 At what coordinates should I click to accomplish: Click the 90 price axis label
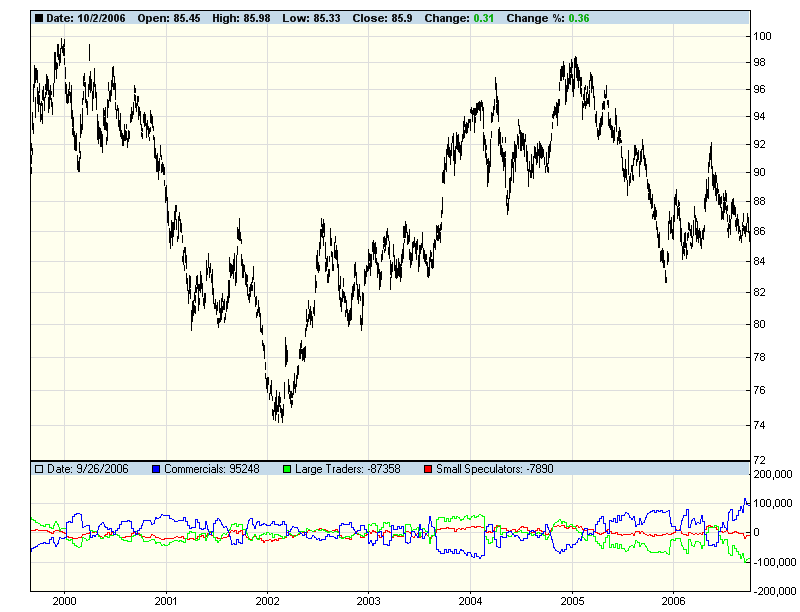[759, 172]
